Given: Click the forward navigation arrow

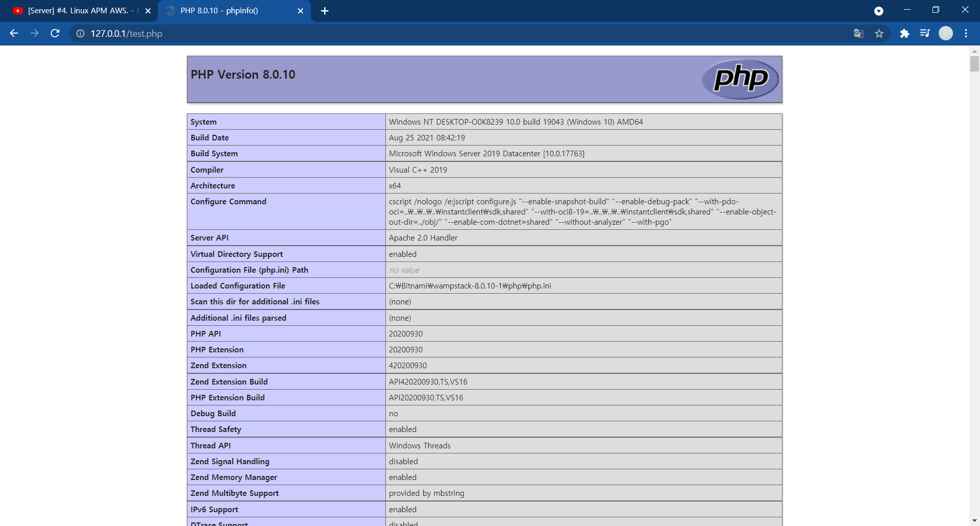Looking at the screenshot, I should [34, 33].
